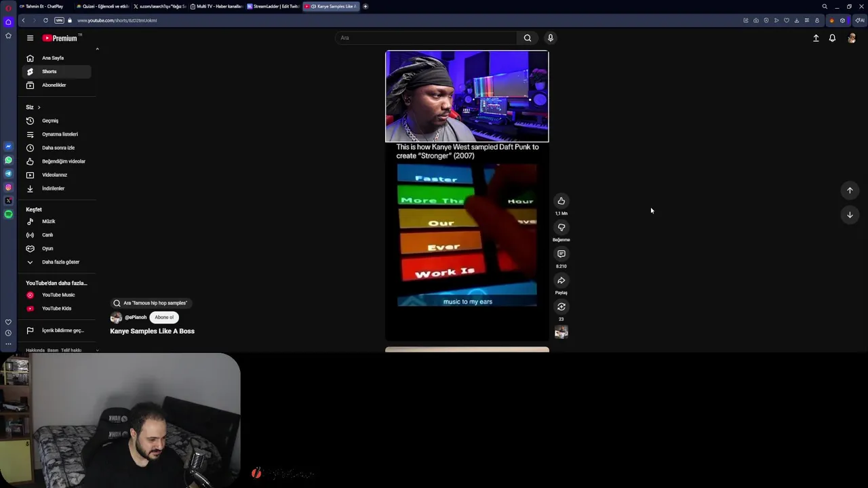
Task: Open the account avatar menu
Action: [x=852, y=38]
